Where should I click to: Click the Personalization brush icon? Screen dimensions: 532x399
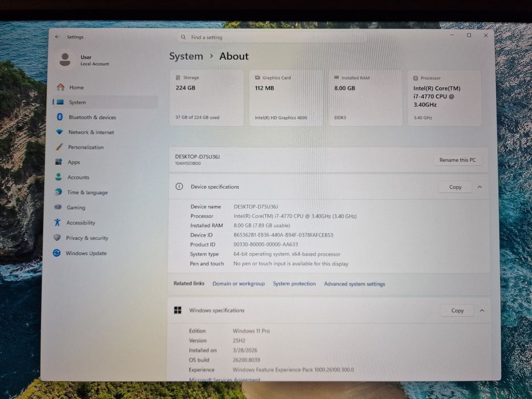(x=59, y=147)
